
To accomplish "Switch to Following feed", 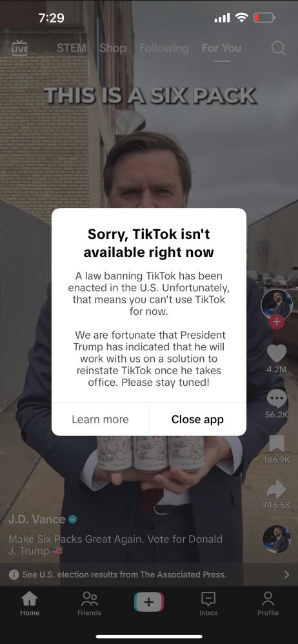I will point(164,48).
